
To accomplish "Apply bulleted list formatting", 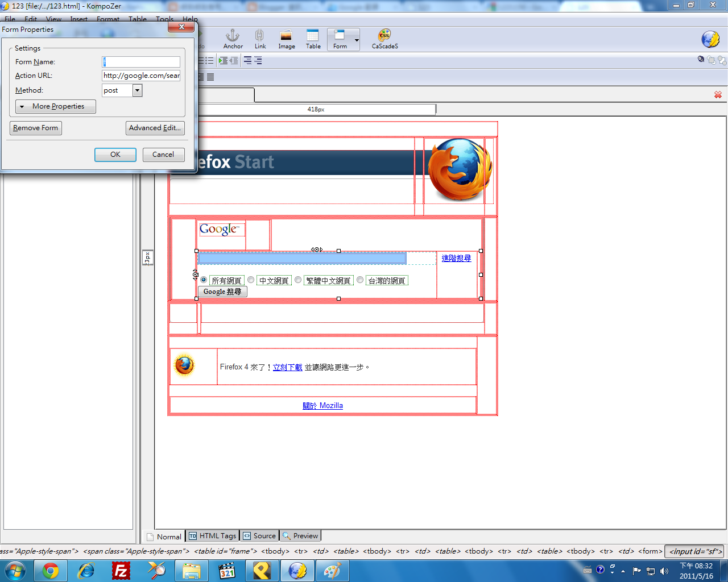I will click(x=209, y=61).
